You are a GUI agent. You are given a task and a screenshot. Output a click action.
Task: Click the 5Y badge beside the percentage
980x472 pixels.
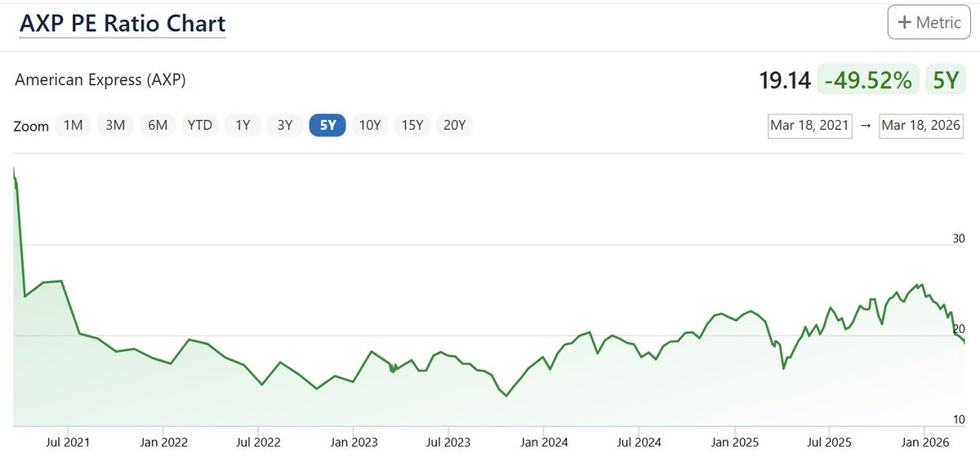pyautogui.click(x=945, y=80)
